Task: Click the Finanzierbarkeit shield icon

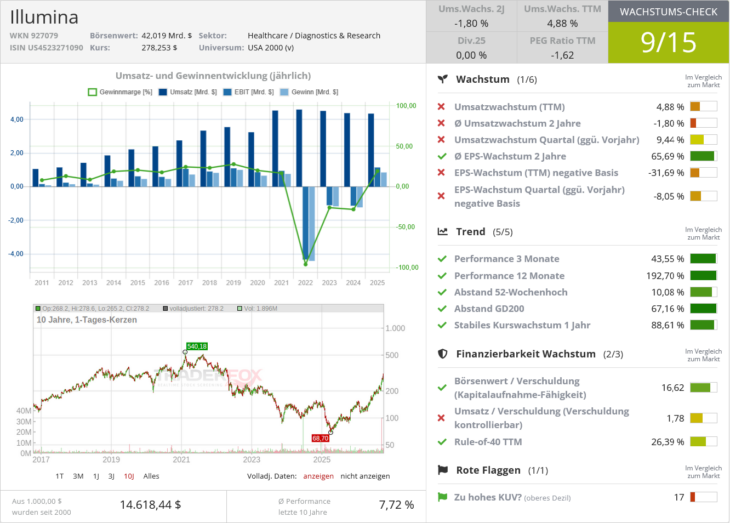Action: (443, 354)
